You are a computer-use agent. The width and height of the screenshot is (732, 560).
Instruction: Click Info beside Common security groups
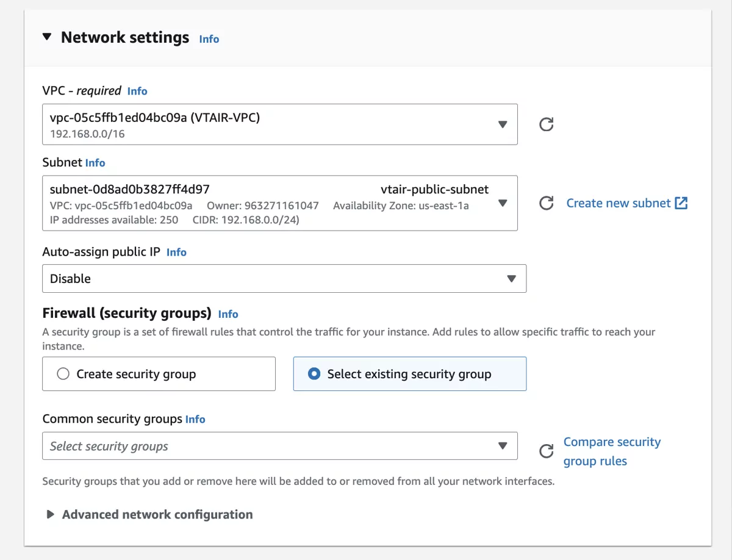pos(195,419)
